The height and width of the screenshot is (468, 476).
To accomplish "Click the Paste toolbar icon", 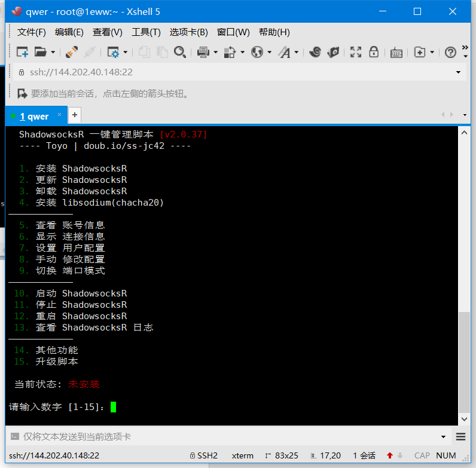I will tap(162, 52).
